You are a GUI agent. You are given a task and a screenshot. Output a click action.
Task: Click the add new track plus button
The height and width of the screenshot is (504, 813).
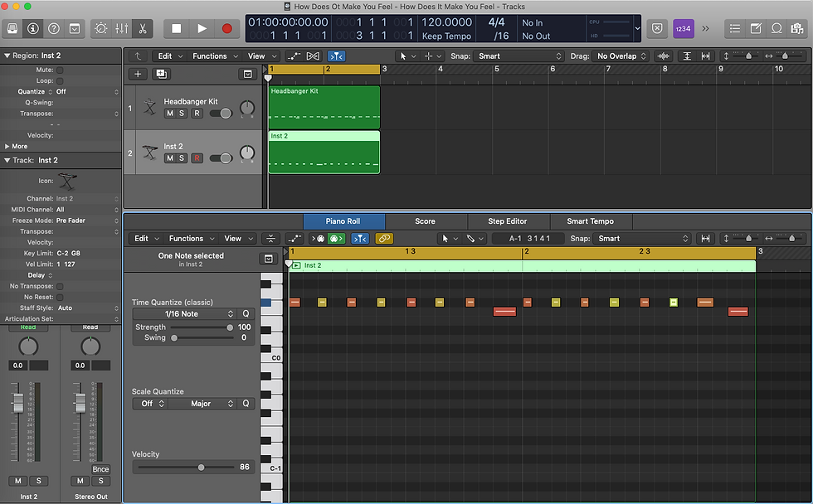click(x=138, y=74)
